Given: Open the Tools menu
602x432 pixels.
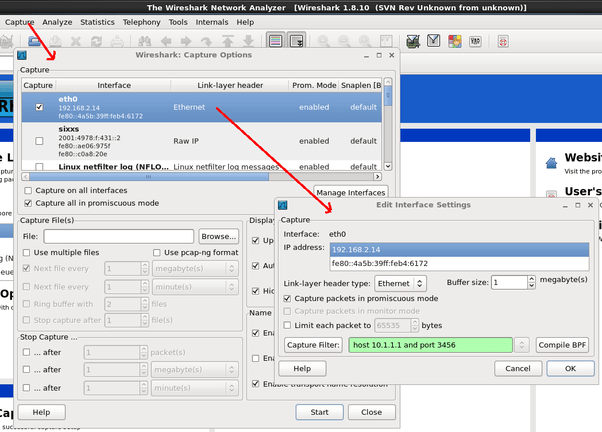Looking at the screenshot, I should (178, 22).
